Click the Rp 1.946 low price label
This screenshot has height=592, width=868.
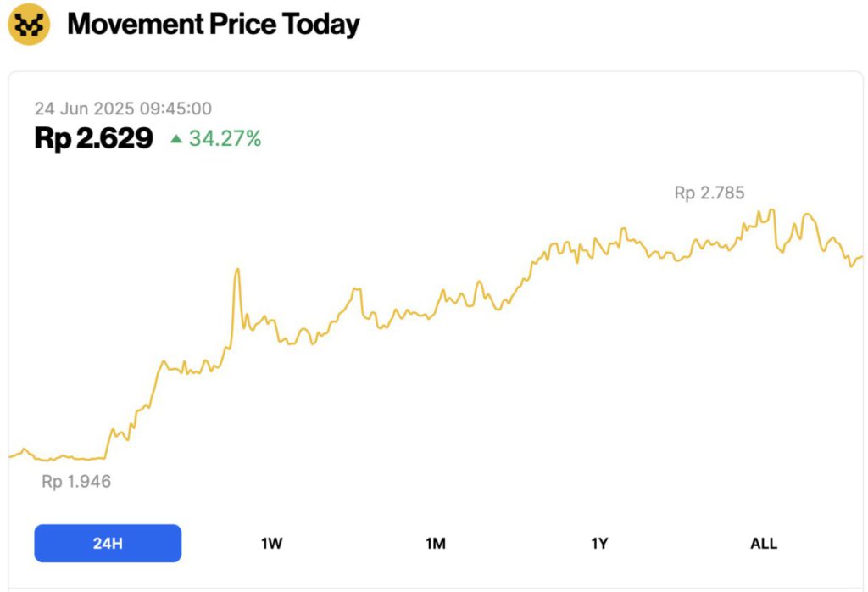pos(76,482)
